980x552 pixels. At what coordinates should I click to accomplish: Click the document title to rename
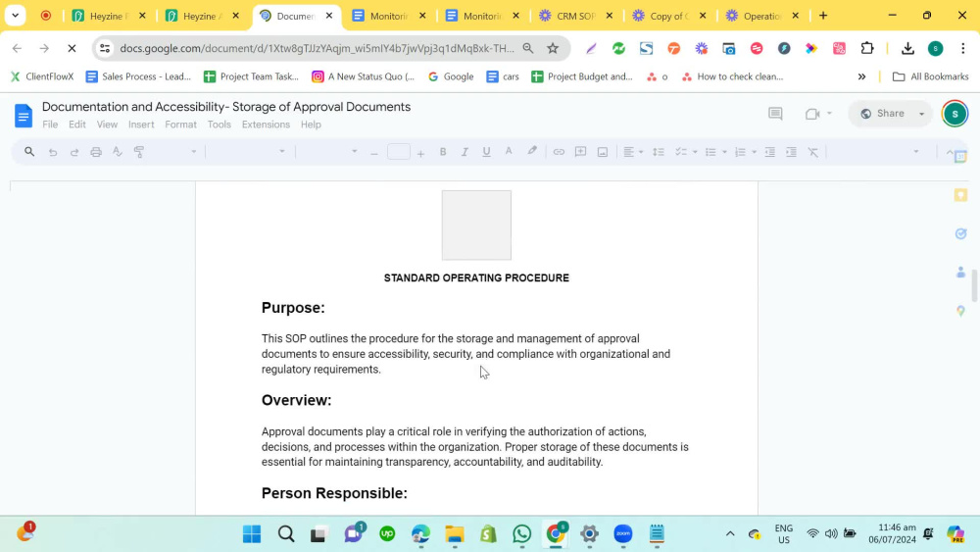point(226,107)
